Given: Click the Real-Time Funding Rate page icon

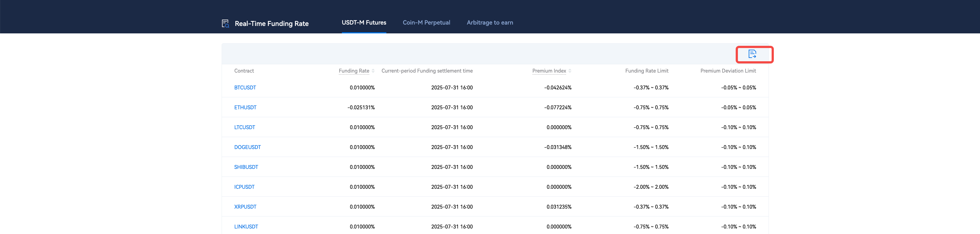Looking at the screenshot, I should coord(225,23).
